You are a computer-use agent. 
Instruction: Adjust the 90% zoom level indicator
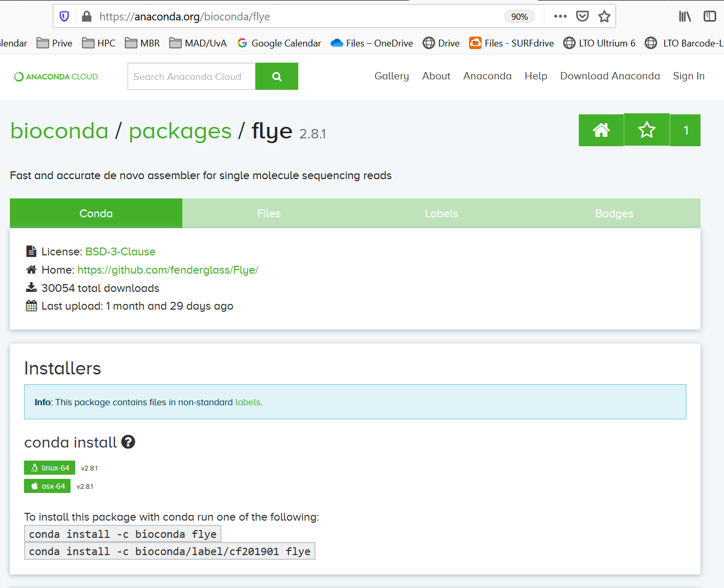pos(519,17)
